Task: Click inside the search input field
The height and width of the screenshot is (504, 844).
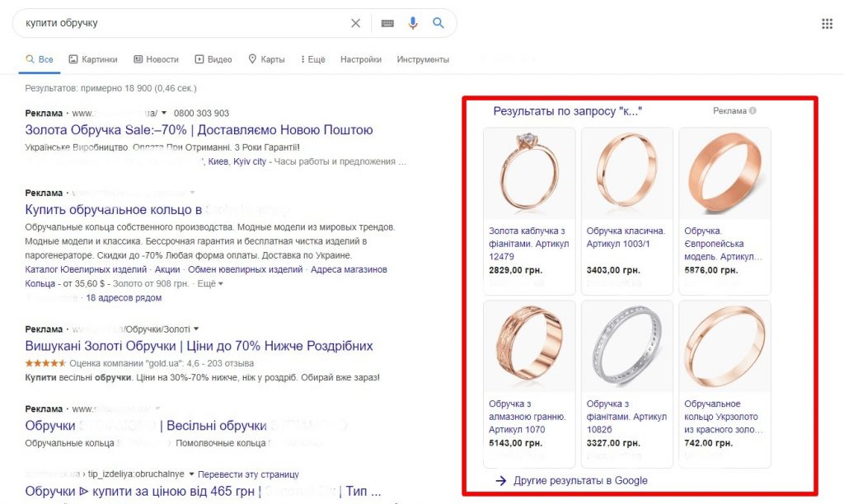Action: 165,22
